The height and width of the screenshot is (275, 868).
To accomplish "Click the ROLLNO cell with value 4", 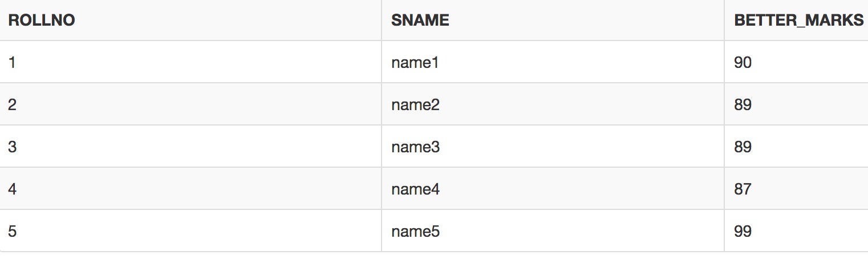I will click(190, 188).
